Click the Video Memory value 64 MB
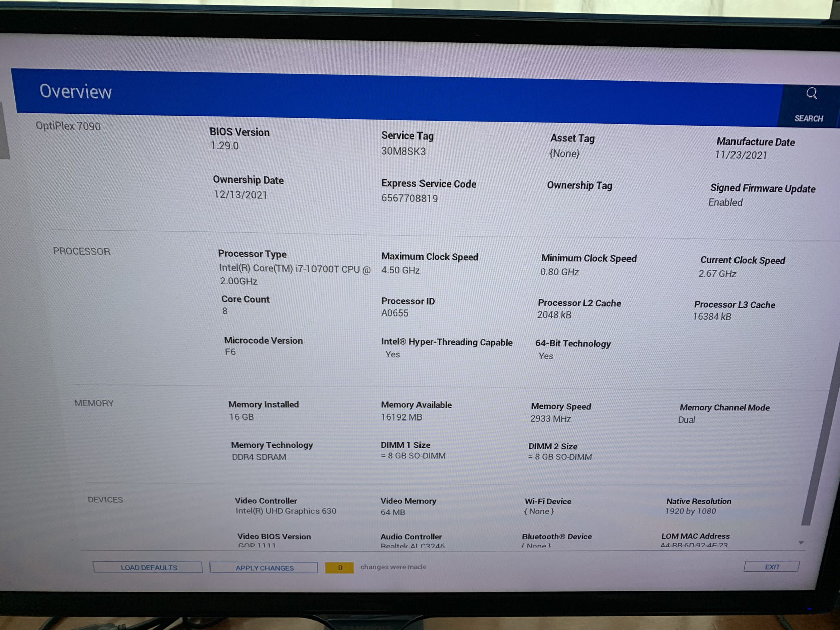 pyautogui.click(x=393, y=512)
